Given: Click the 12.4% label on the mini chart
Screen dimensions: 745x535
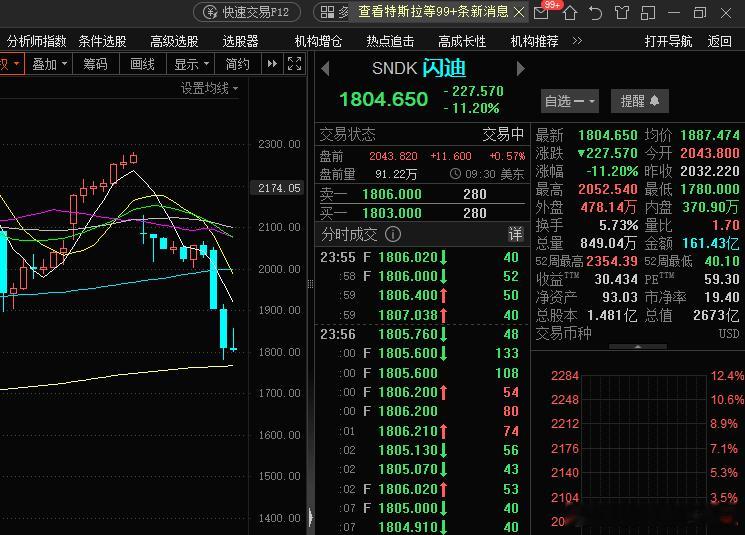Looking at the screenshot, I should [727, 376].
